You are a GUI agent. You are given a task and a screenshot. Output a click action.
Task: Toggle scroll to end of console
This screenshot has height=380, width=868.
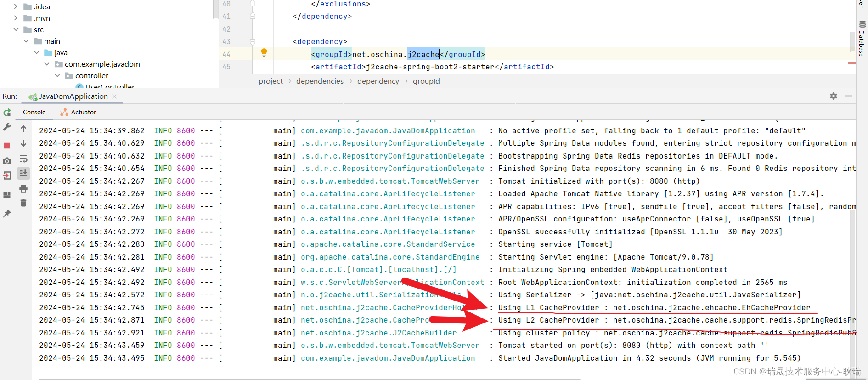click(x=23, y=173)
